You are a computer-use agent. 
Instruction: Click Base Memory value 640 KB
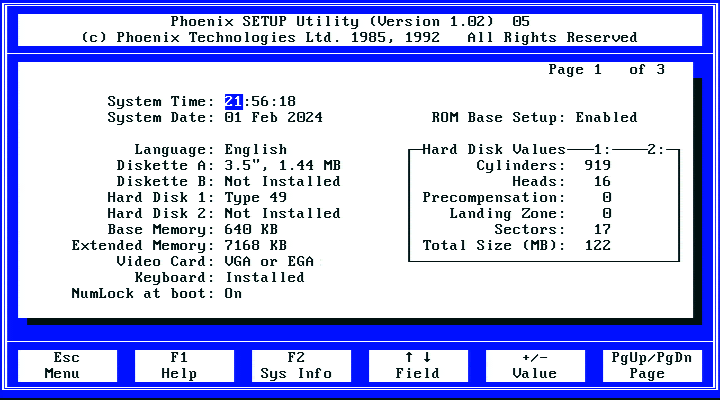(251, 230)
